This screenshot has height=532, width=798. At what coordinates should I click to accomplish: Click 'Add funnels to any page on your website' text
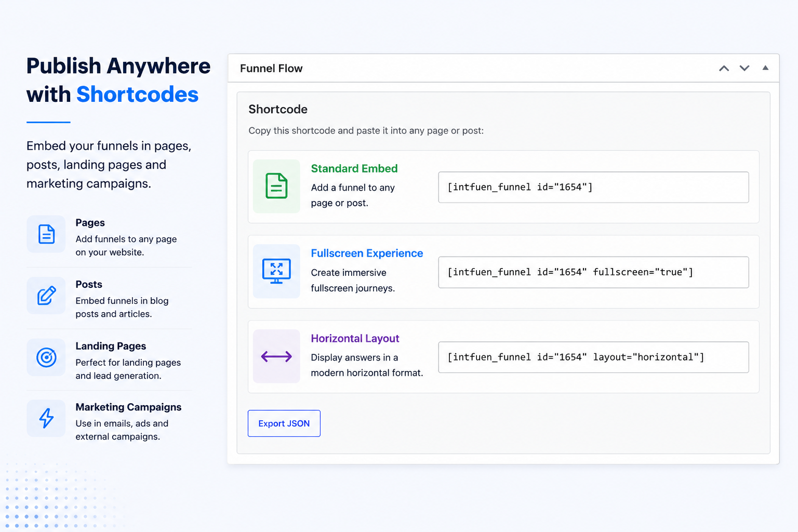[x=126, y=245]
